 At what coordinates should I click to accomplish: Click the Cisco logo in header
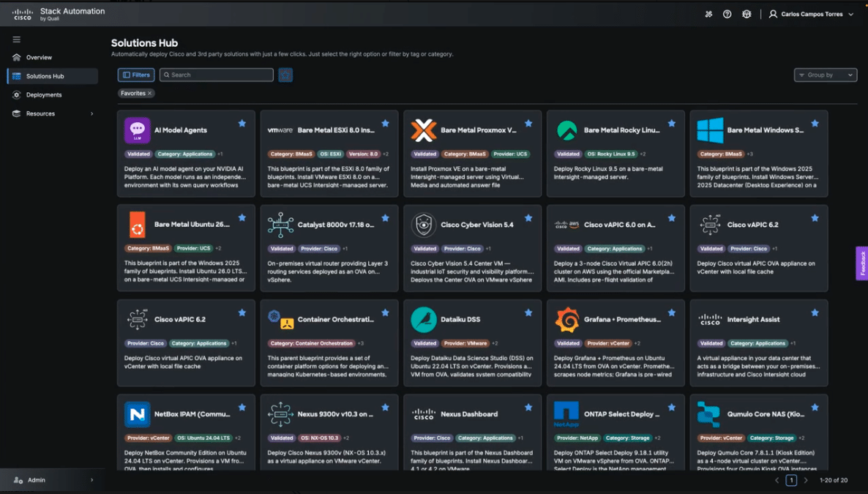click(23, 15)
